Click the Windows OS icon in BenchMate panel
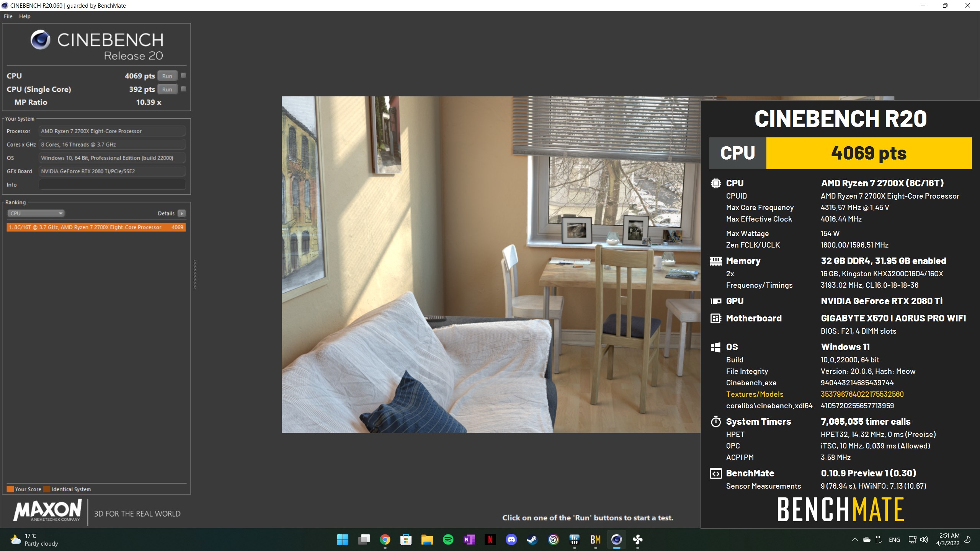Image resolution: width=980 pixels, height=551 pixels. 715,347
